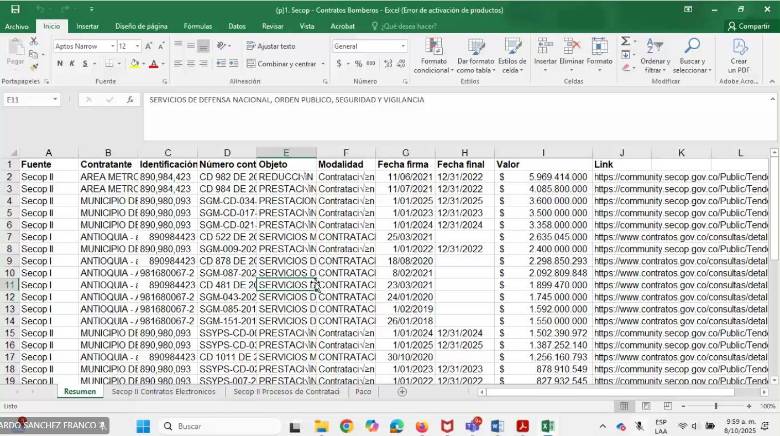
Task: Adjust the zoom slider in status bar
Action: 715,406
